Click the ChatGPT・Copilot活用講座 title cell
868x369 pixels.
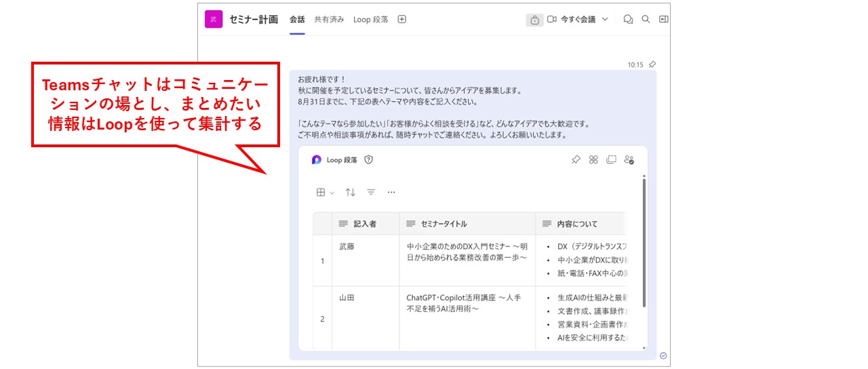coord(467,318)
